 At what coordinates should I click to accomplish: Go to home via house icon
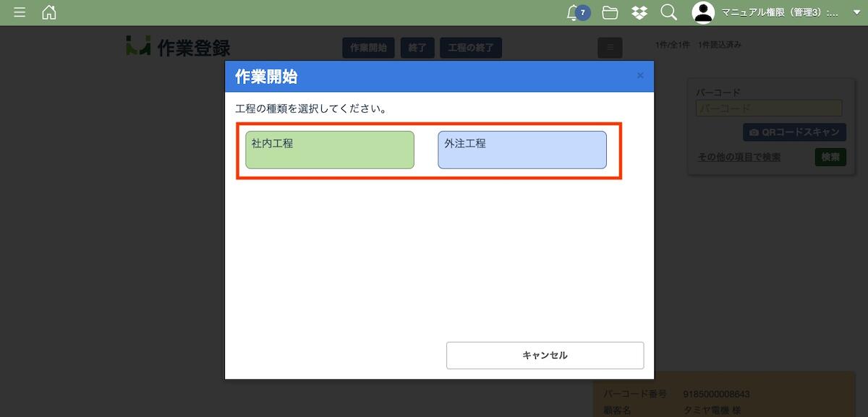(x=48, y=12)
